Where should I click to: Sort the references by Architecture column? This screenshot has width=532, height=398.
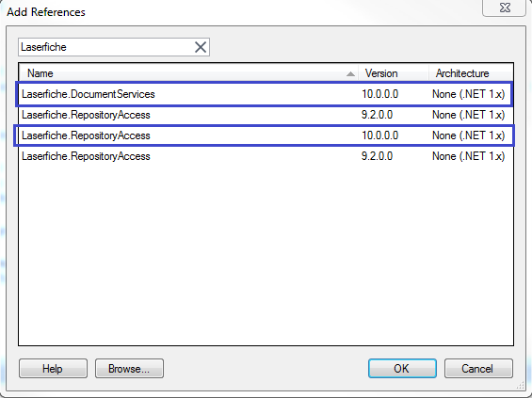tap(470, 73)
